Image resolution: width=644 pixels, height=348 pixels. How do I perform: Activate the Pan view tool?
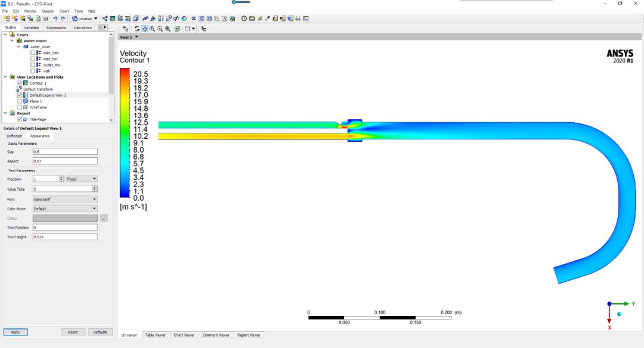(144, 29)
